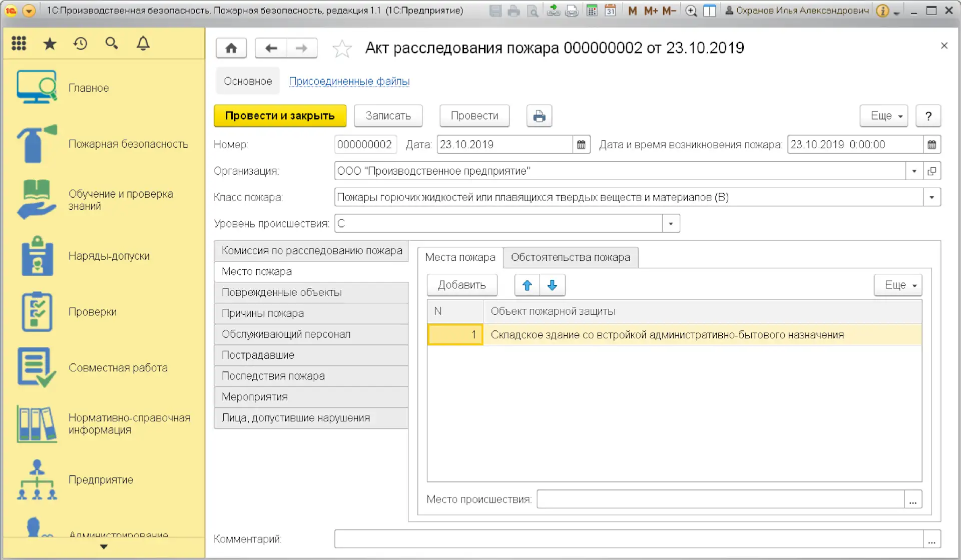The image size is (961, 560).
Task: Open the sections grid menu icon
Action: click(19, 44)
